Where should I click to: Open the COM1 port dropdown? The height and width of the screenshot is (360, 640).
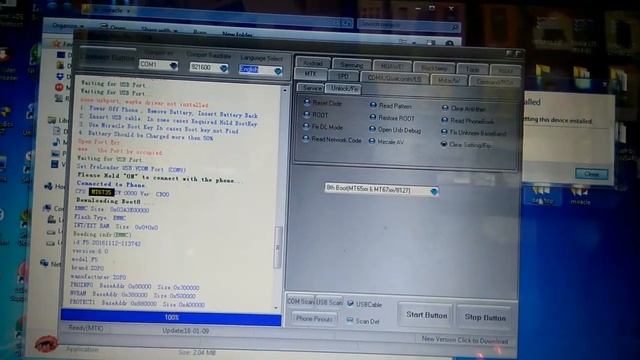pos(158,64)
